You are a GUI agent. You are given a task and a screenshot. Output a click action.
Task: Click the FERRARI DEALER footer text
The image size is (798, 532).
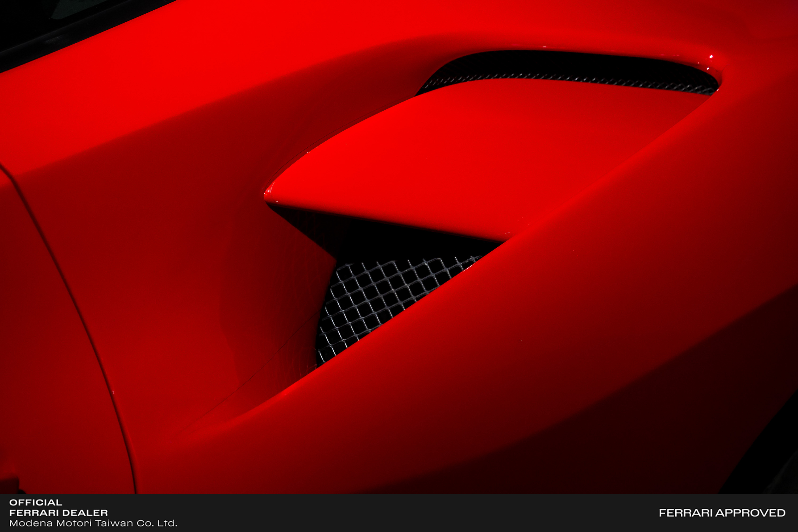pyautogui.click(x=58, y=513)
